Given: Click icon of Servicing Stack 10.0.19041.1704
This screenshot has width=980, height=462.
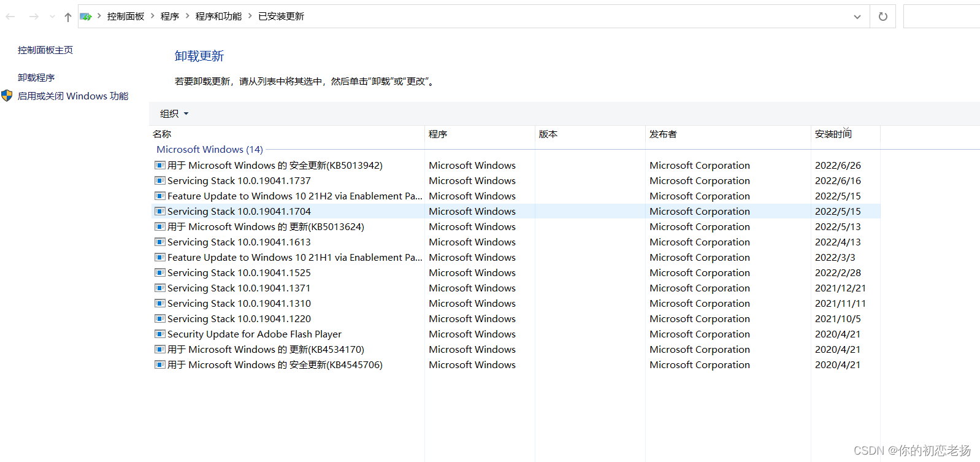Looking at the screenshot, I should click(x=160, y=211).
